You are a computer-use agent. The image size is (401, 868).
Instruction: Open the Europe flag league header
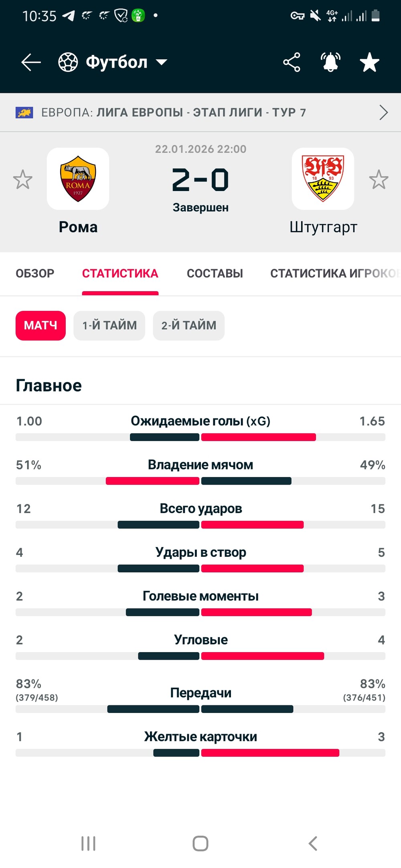pyautogui.click(x=24, y=113)
